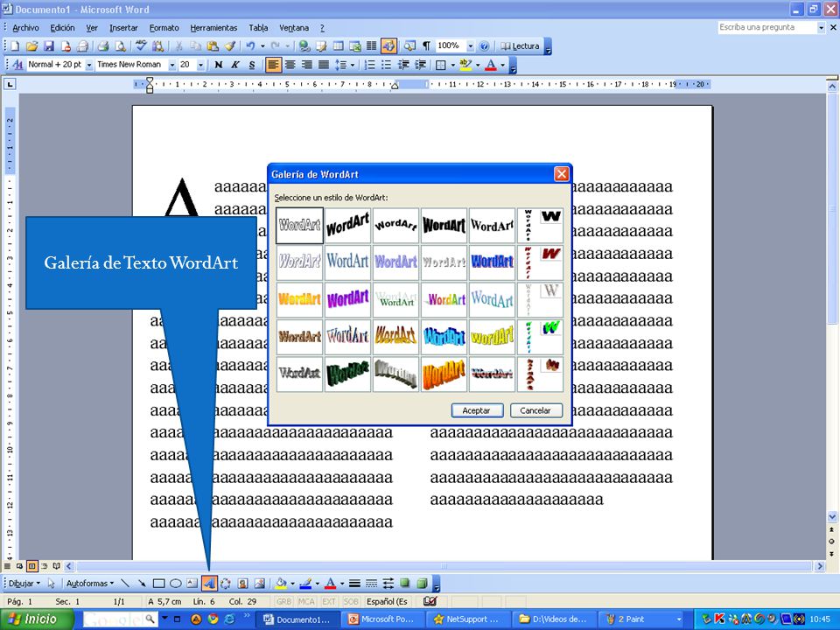Select the Oval drawing tool
The width and height of the screenshot is (840, 630).
pos(176,584)
